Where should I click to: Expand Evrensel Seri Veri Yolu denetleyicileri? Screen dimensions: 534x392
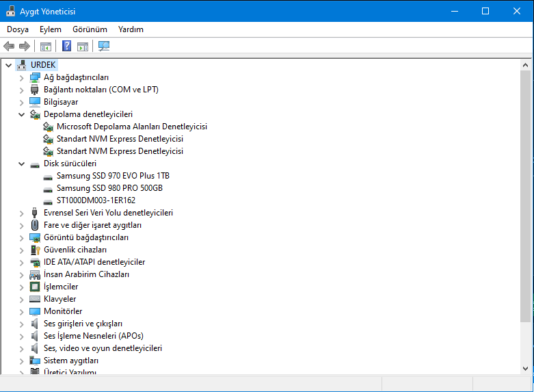point(21,213)
